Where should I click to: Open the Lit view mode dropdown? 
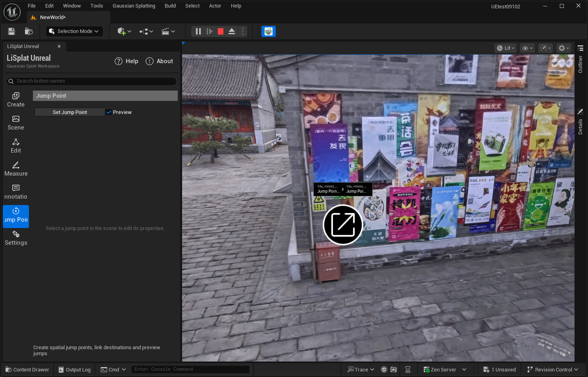[x=505, y=48]
